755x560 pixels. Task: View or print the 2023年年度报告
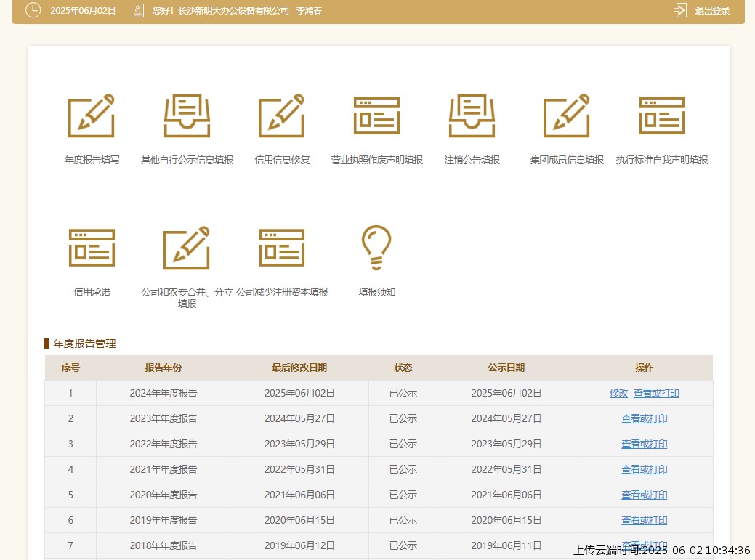[645, 418]
